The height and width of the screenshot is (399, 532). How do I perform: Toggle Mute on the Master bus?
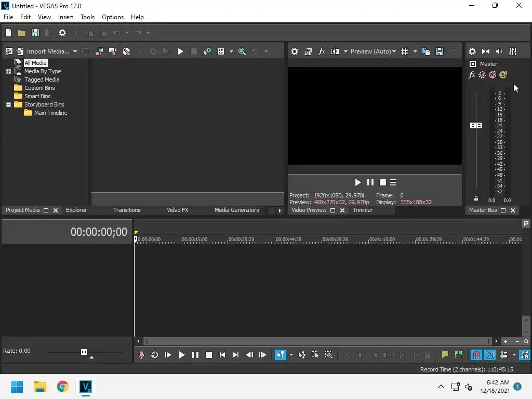(493, 75)
